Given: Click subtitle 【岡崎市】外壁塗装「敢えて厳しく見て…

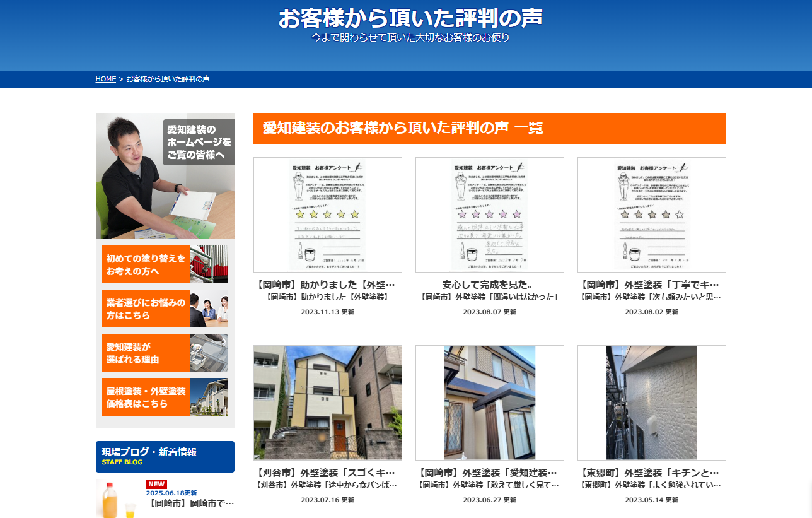Looking at the screenshot, I should click(490, 485).
